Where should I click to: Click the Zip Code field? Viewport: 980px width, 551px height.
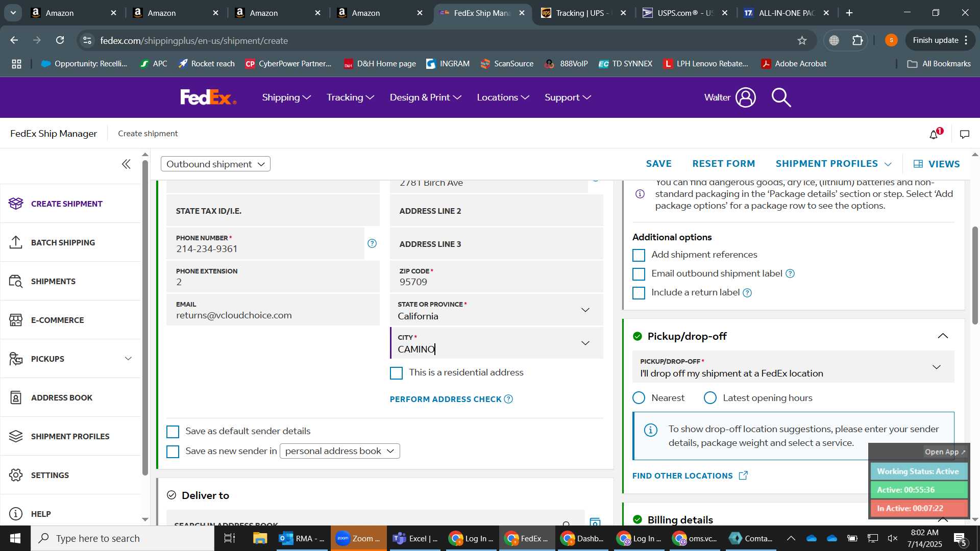point(496,277)
